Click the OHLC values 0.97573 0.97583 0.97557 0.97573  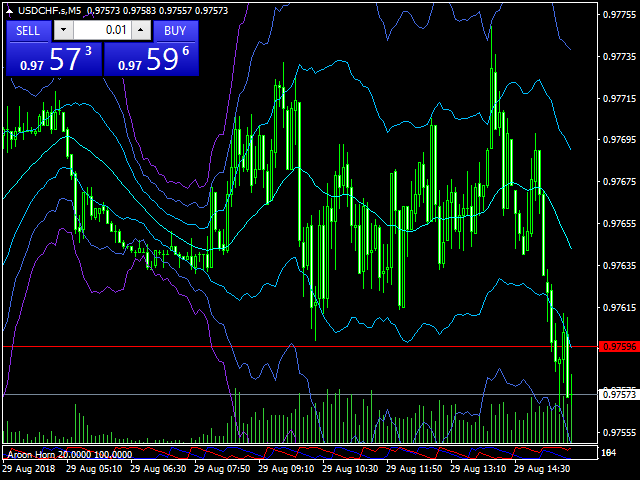tap(158, 11)
